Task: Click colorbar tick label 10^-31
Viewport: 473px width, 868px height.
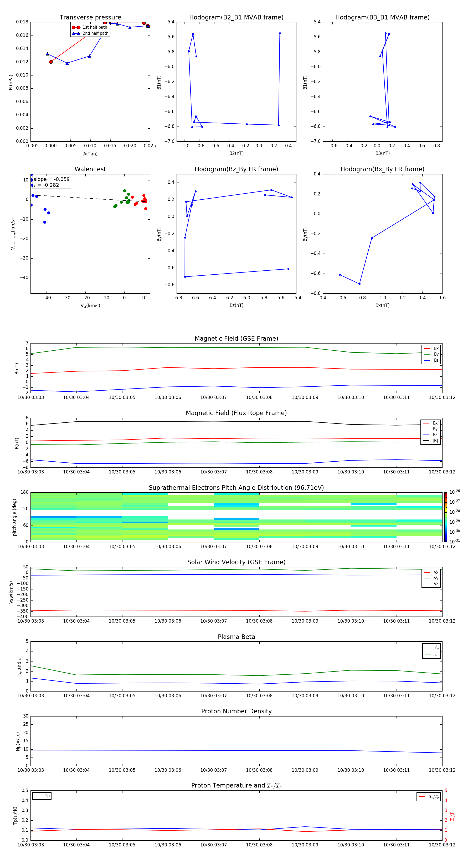Action: pos(455,542)
